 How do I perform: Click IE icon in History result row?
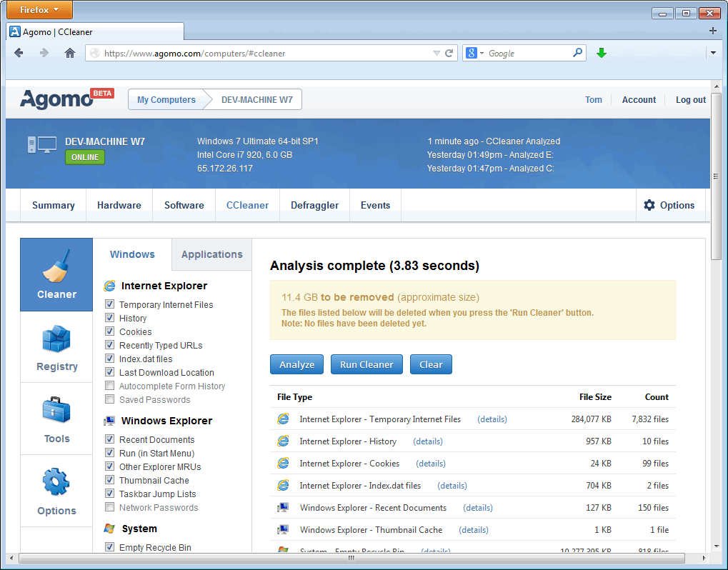click(x=283, y=441)
